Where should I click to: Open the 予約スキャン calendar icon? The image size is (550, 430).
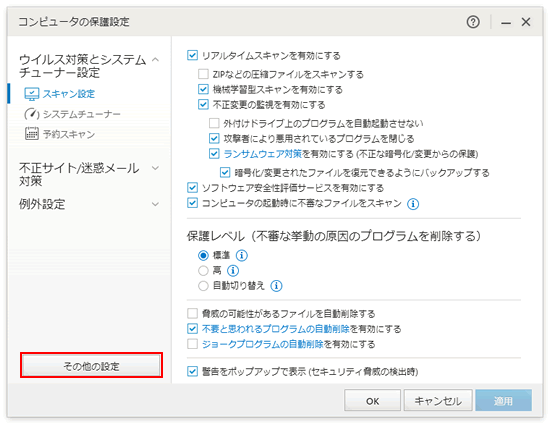tap(32, 134)
